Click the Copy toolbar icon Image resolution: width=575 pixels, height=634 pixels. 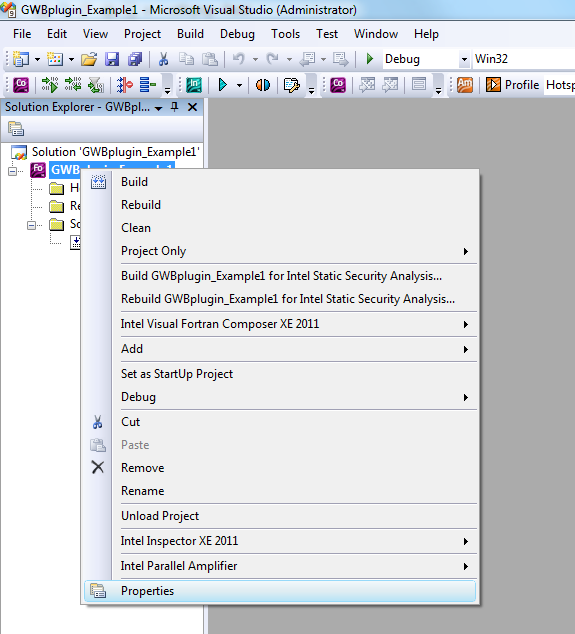coord(186,59)
